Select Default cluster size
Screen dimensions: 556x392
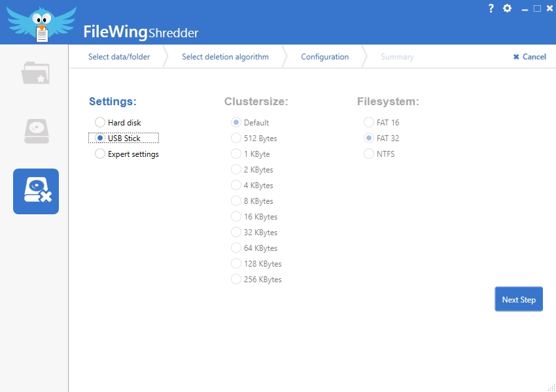pos(250,123)
